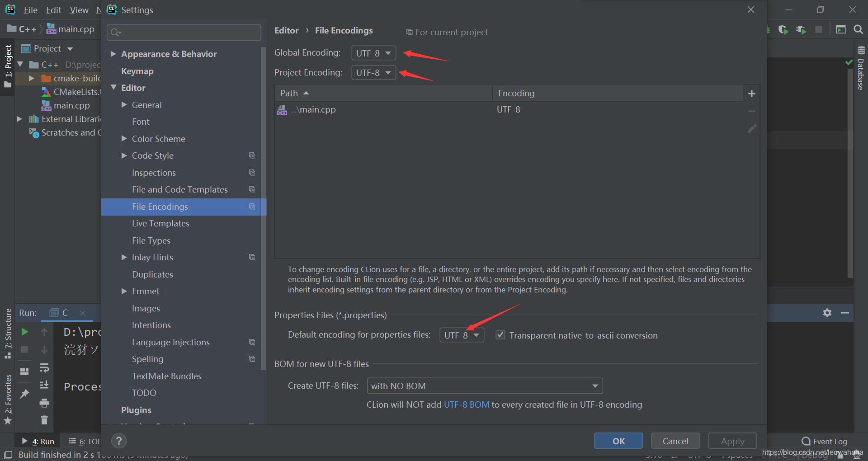Open the Run panel settings gear

pyautogui.click(x=827, y=313)
